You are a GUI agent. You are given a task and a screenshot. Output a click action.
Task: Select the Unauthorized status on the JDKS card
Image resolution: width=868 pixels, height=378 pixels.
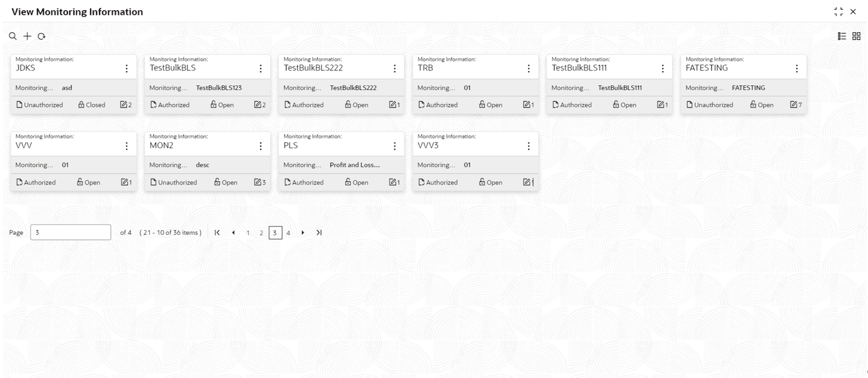tap(39, 105)
